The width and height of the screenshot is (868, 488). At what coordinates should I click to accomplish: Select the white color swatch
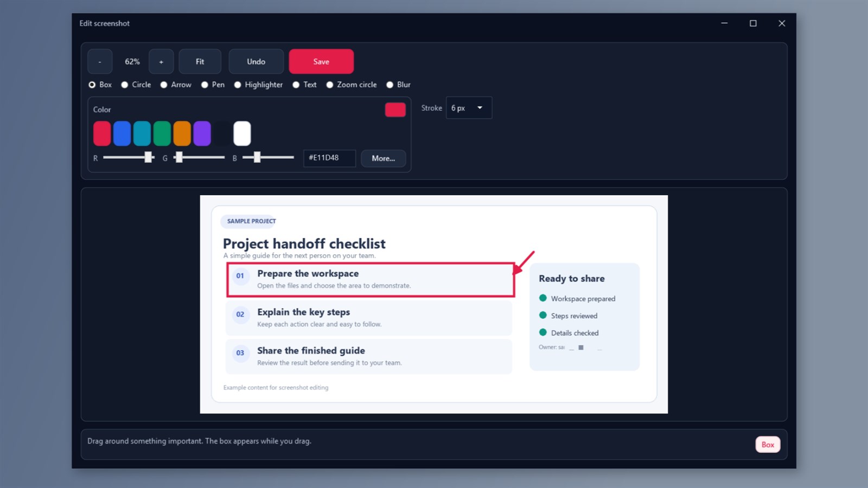pyautogui.click(x=242, y=133)
